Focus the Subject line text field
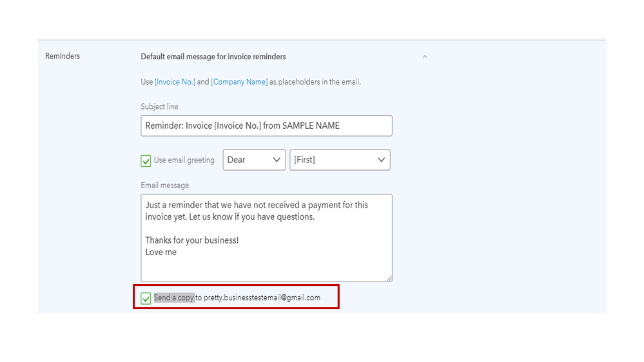The height and width of the screenshot is (362, 644). click(x=266, y=126)
